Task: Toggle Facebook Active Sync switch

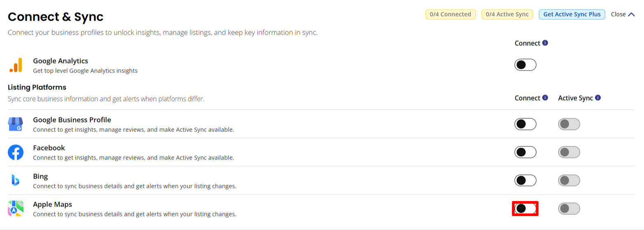Action: coord(569,152)
